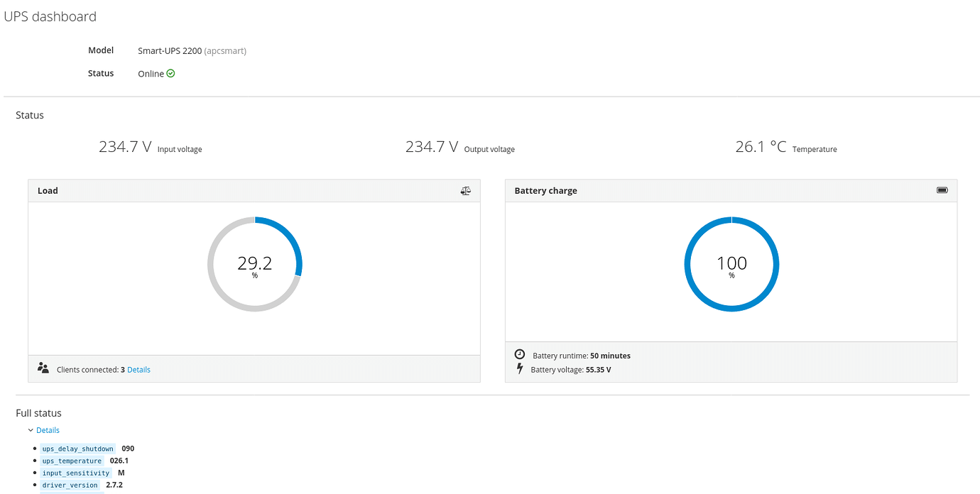The width and height of the screenshot is (980, 494).
Task: Click the lightning bolt beside Battery voltage
Action: [519, 368]
